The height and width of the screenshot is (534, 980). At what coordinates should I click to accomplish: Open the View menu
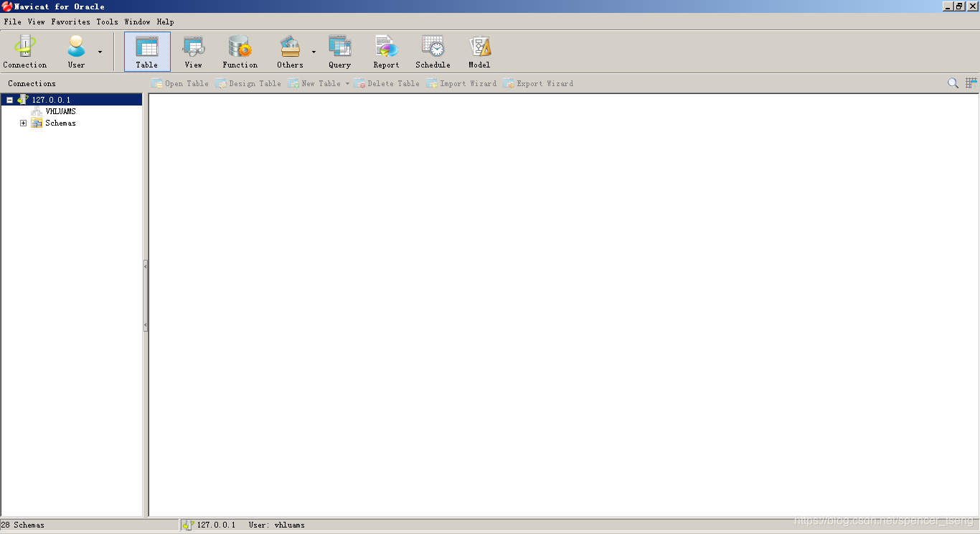[36, 22]
